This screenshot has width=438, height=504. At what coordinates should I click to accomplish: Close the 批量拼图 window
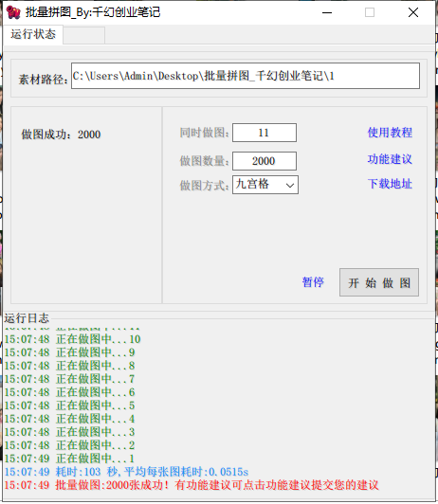tap(413, 12)
